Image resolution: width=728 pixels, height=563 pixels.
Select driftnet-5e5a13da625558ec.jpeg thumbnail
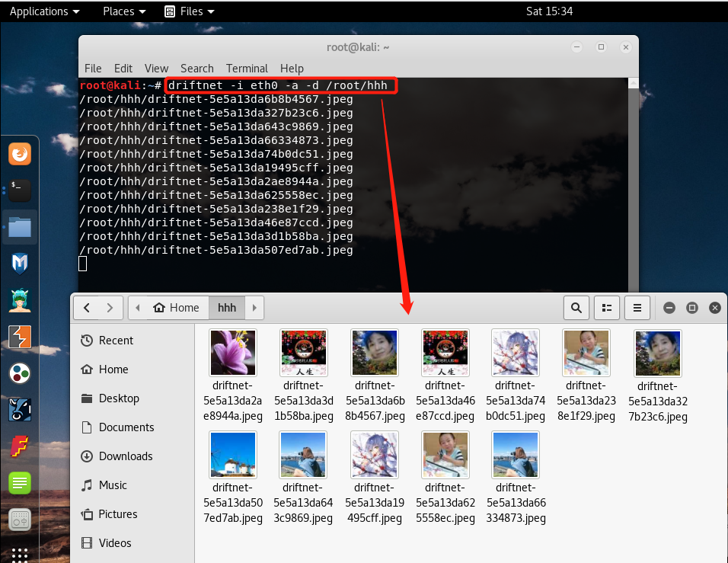click(445, 455)
